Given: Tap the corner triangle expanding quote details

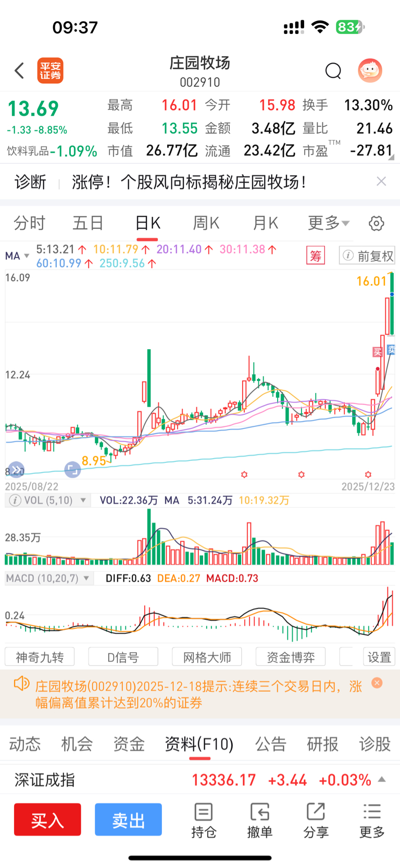Looking at the screenshot, I should coord(391,157).
